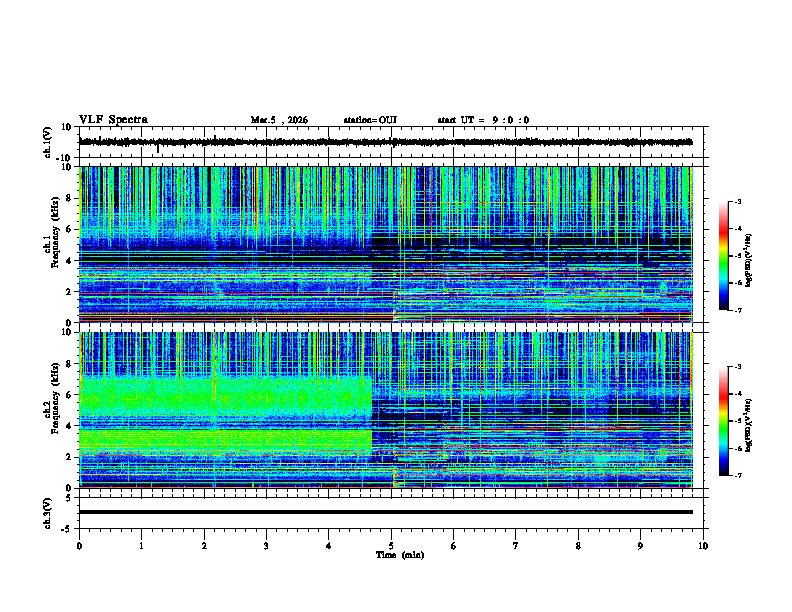The image size is (792, 612).
Task: Click the "ch.1(V)" axis label
Action: coord(48,142)
